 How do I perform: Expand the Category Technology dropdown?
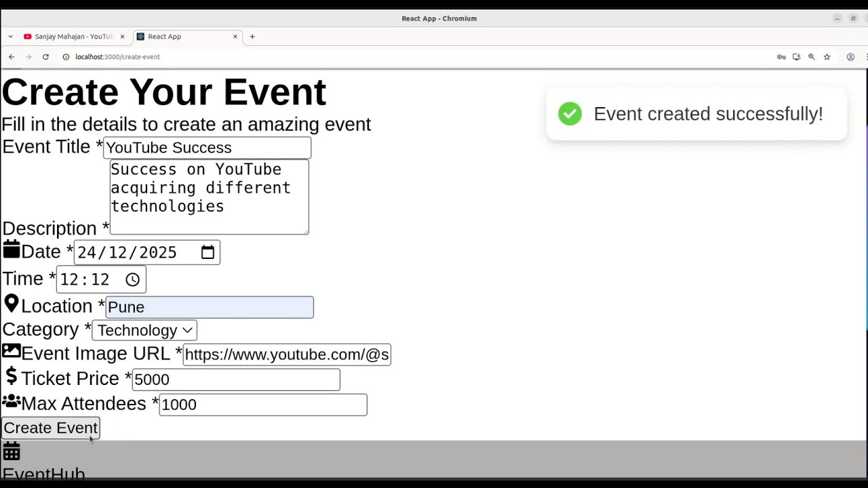click(144, 330)
